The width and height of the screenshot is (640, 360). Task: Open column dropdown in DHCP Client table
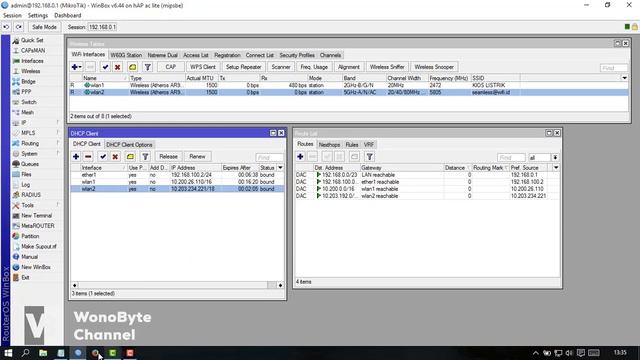(x=280, y=168)
